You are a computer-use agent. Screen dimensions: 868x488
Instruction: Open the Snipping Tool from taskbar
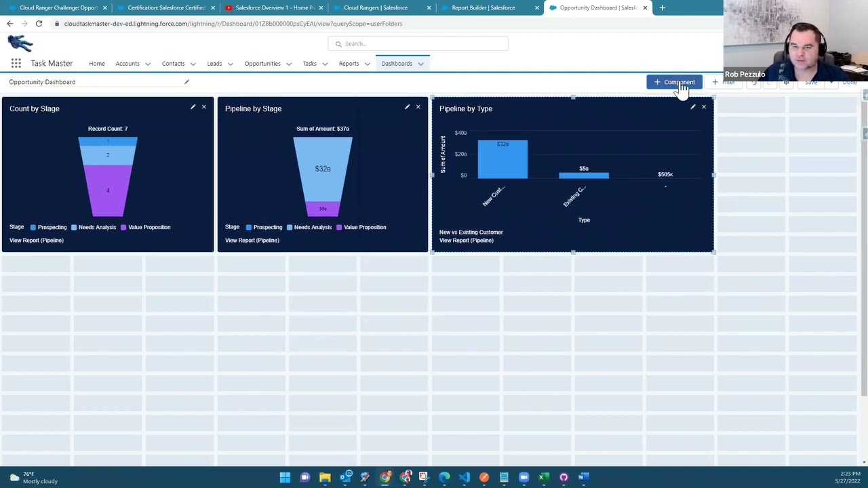click(x=424, y=477)
